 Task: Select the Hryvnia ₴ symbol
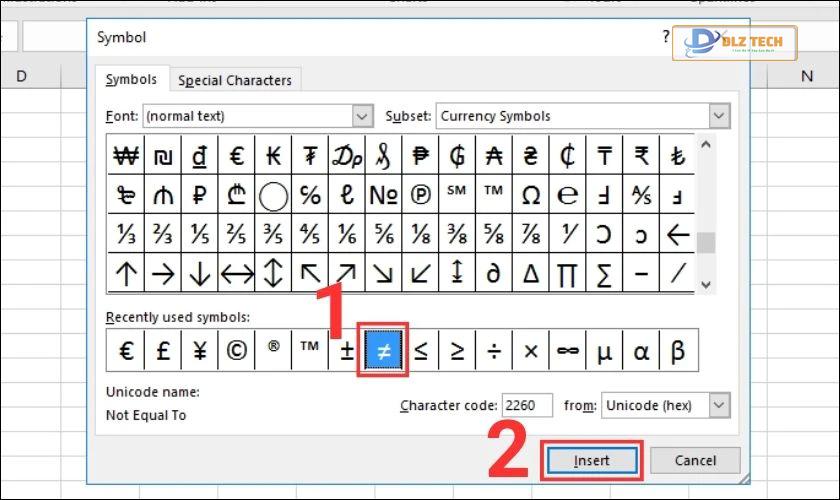531,155
